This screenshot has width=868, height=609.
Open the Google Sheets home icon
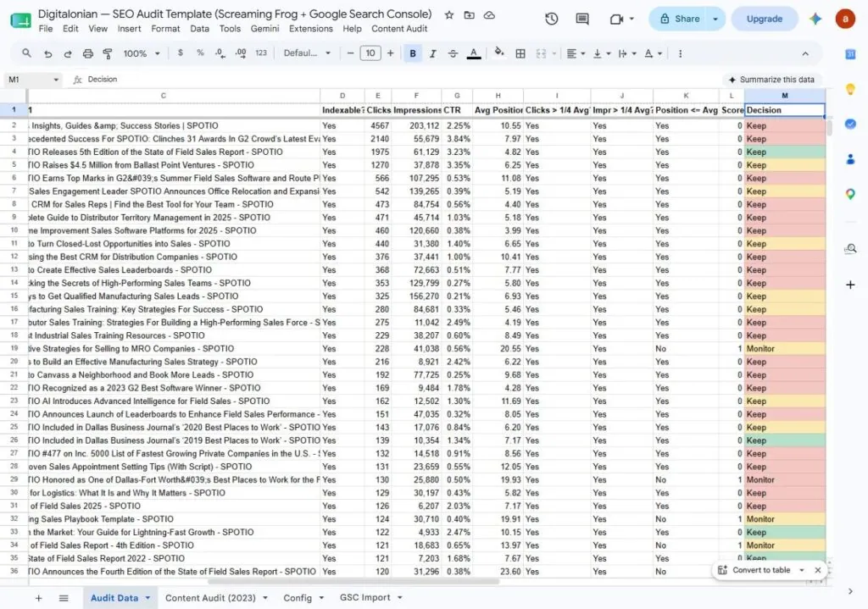pos(20,20)
